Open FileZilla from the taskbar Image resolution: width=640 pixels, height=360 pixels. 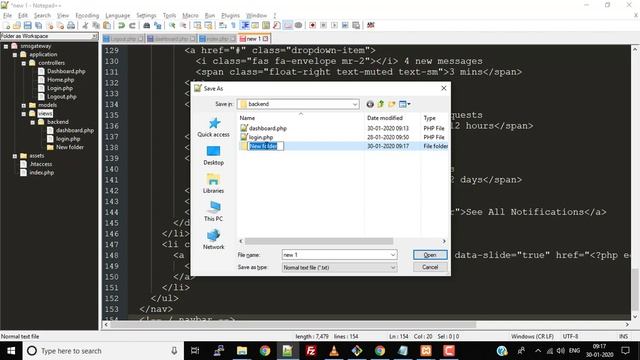click(311, 351)
